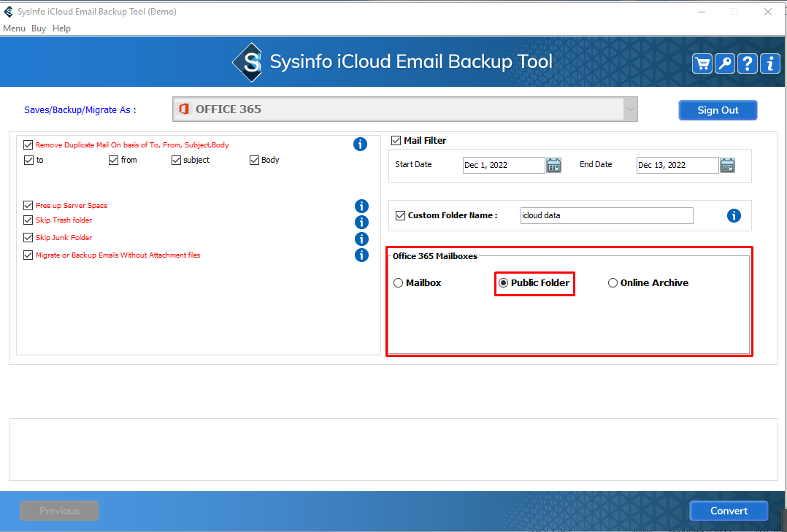Screen dimensions: 787x532
Task: Click the shopping cart buy icon
Action: tap(702, 63)
